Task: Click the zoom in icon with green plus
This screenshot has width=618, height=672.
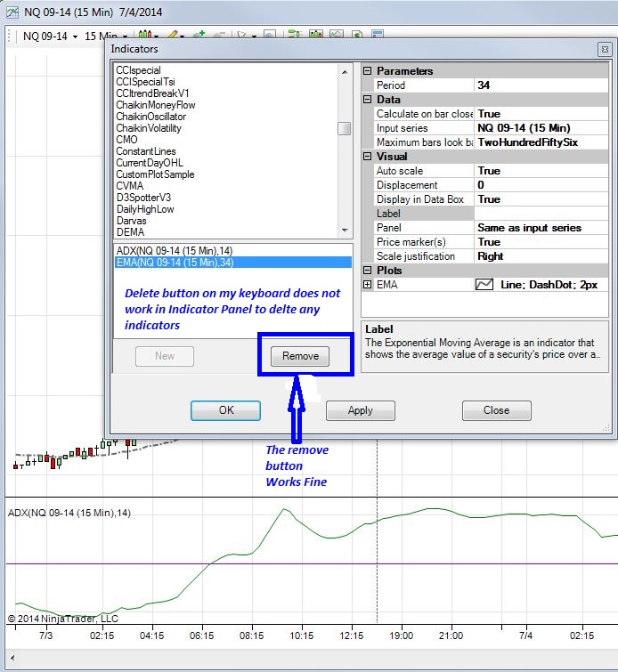Action: pos(199,35)
